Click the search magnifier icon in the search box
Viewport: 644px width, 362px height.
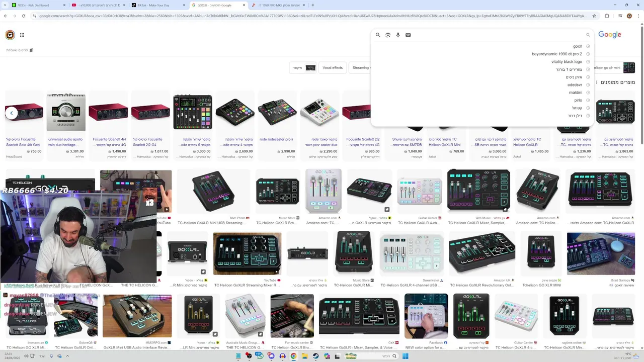[x=378, y=35]
